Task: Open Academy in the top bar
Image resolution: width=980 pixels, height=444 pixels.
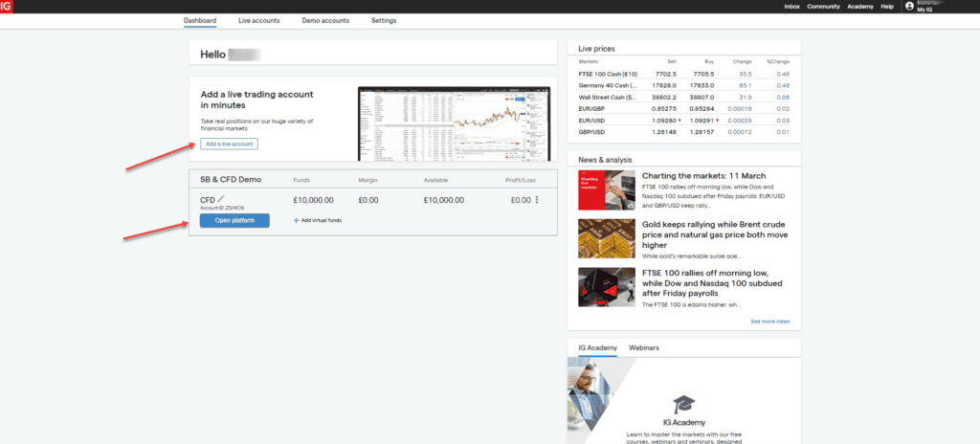Action: (x=860, y=7)
